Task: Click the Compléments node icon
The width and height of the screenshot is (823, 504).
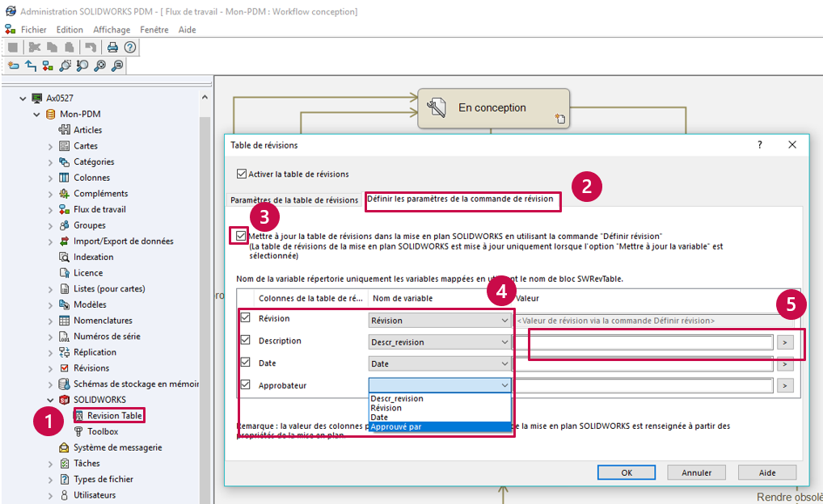Action: pyautogui.click(x=64, y=194)
